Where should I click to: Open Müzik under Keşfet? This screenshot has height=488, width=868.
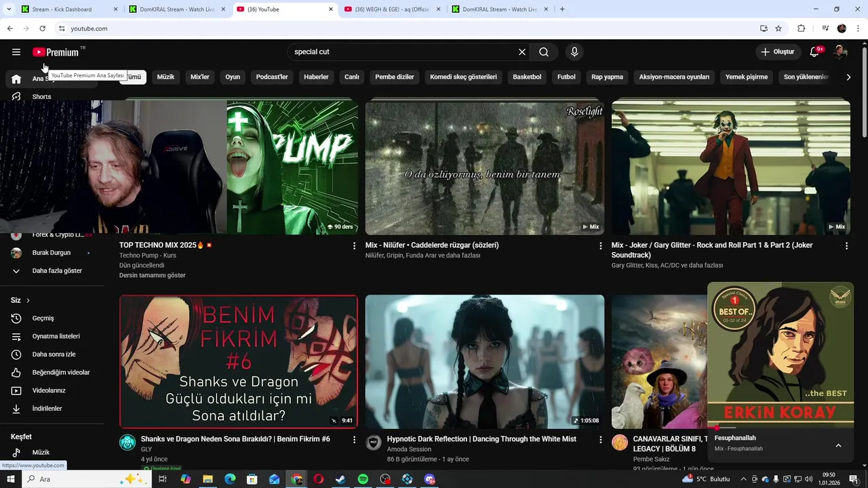[41, 453]
